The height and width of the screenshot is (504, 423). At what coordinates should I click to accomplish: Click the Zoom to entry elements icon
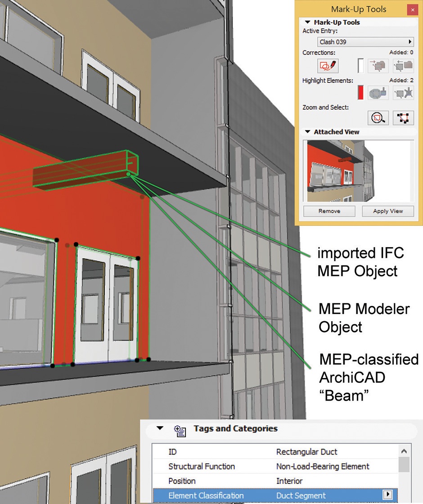click(x=378, y=117)
